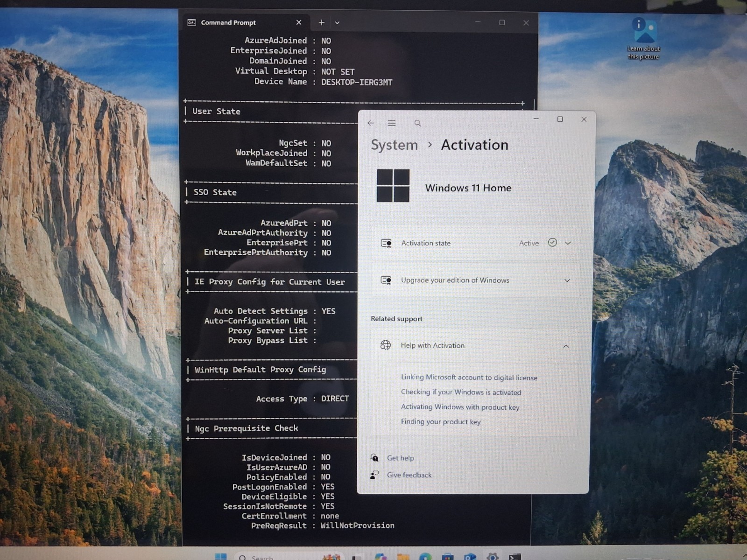Click the SessionIsNotRemote line
The height and width of the screenshot is (560, 747).
coord(279,506)
